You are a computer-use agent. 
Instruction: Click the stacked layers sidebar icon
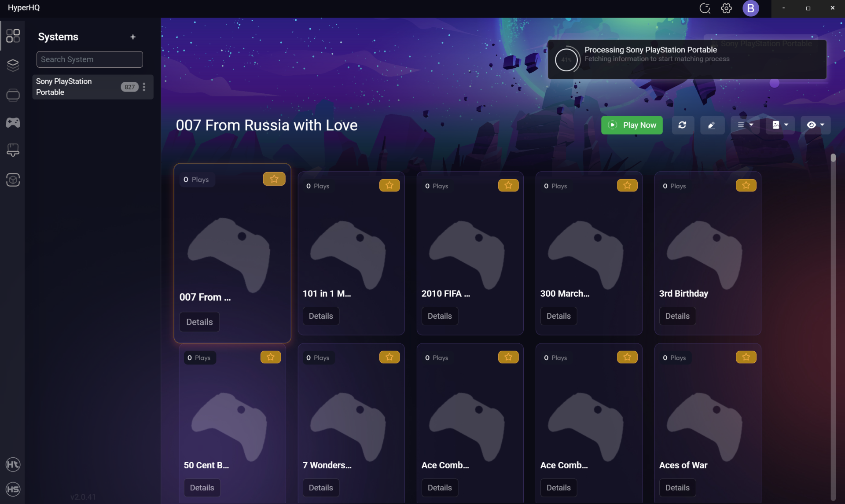click(x=13, y=65)
